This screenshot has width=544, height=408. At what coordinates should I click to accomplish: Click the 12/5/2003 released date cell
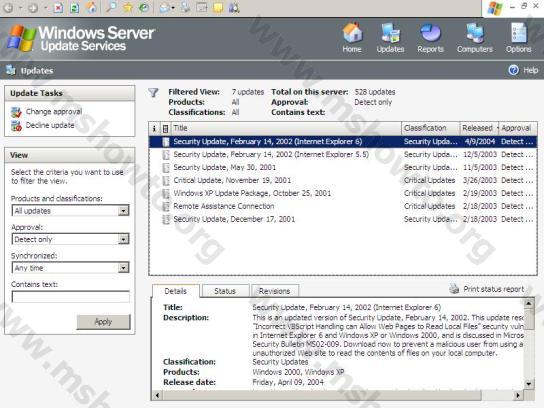point(480,154)
